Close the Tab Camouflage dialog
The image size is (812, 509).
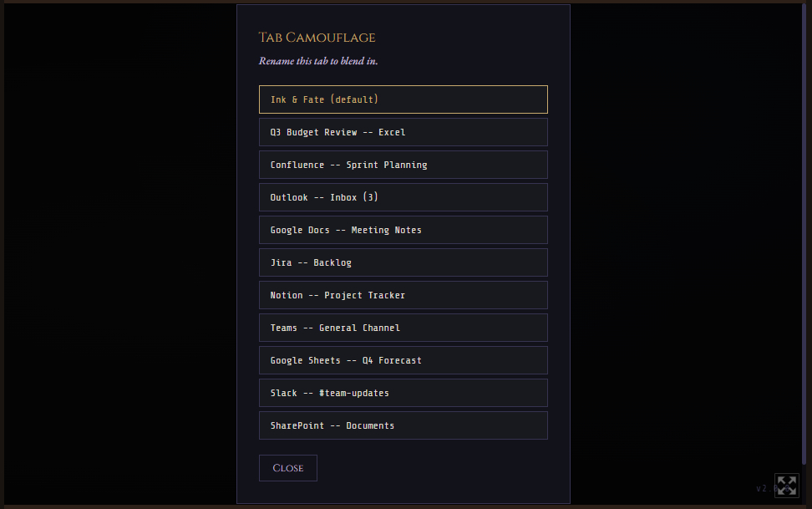pos(288,468)
